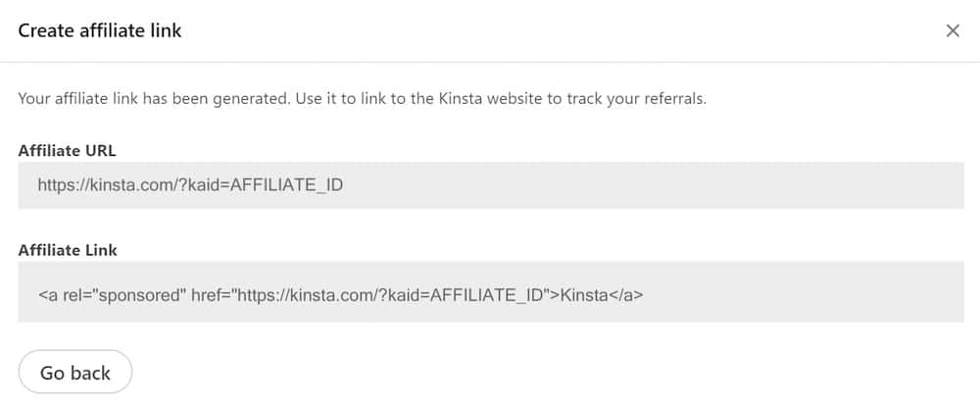Close the Create affiliate link dialog
The image size is (980, 410).
point(952,30)
